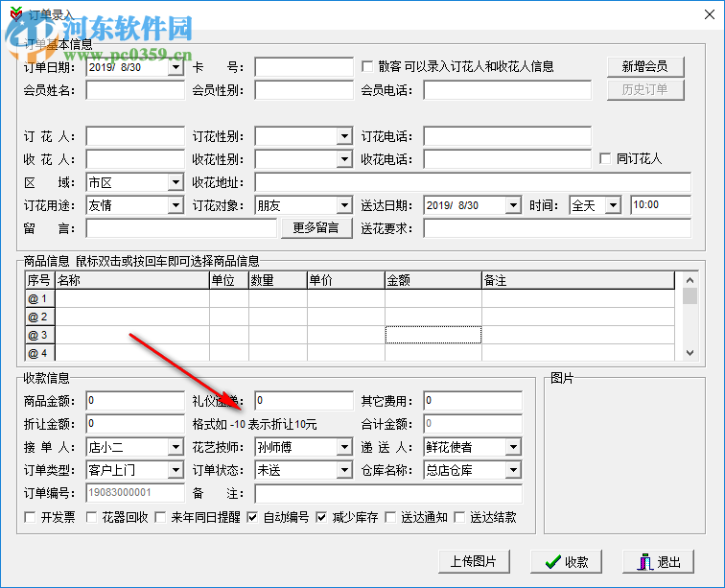725x588 pixels.
Task: Open the 订花用途 dropdown showing 友情
Action: [x=175, y=205]
